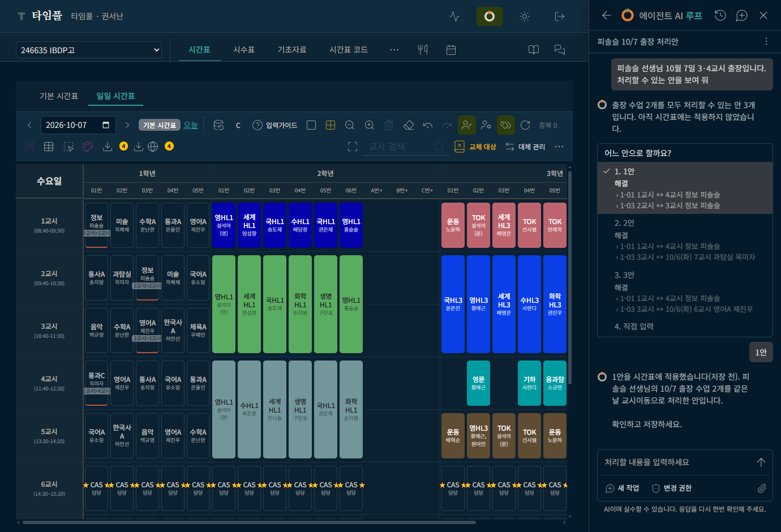The height and width of the screenshot is (532, 781).
Task: Select 일일 시간표 sub-tab
Action: click(115, 96)
